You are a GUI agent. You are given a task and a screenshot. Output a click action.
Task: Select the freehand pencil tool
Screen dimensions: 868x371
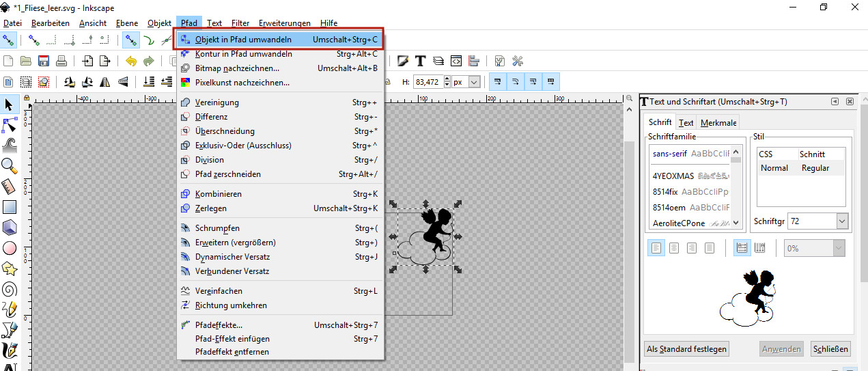[x=10, y=309]
